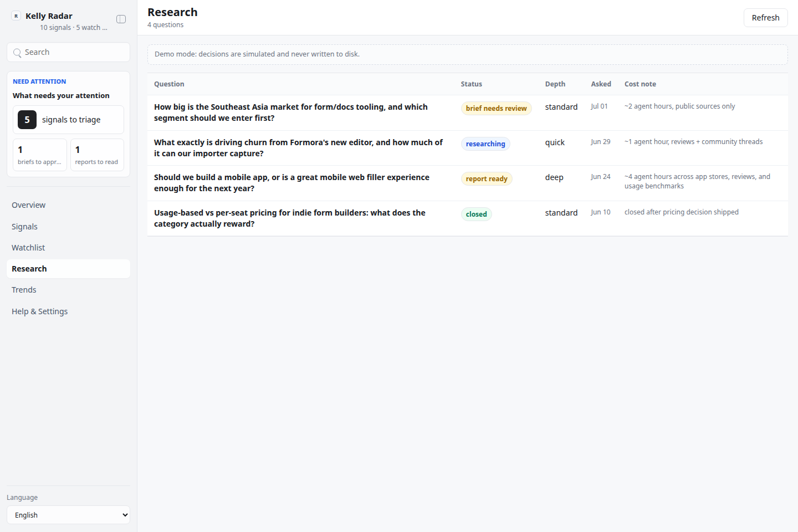Toggle the sidebar collapse icon
This screenshot has height=532, width=798.
[x=121, y=19]
